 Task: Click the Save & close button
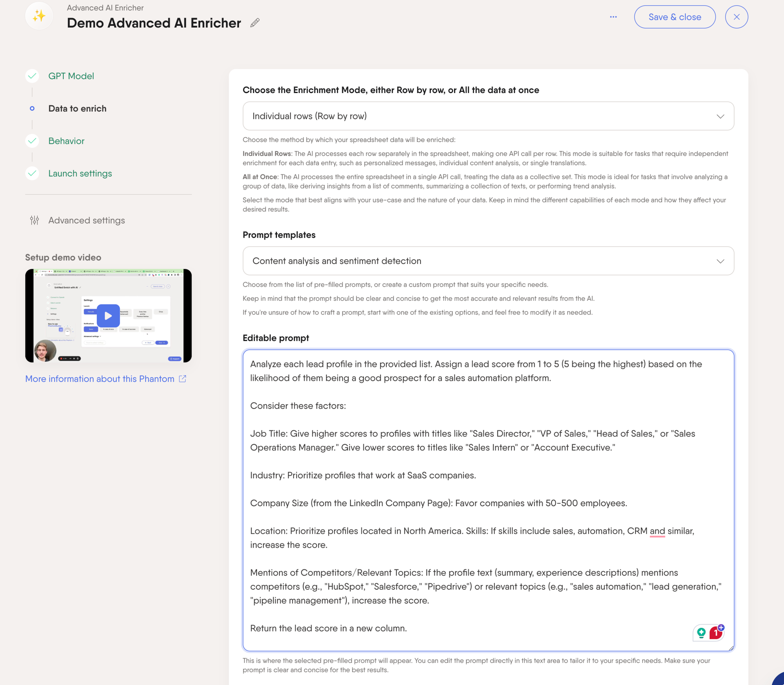click(675, 17)
